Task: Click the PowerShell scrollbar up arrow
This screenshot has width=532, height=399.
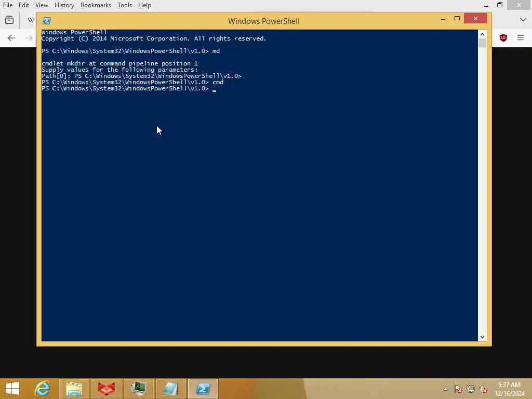Action: click(482, 34)
